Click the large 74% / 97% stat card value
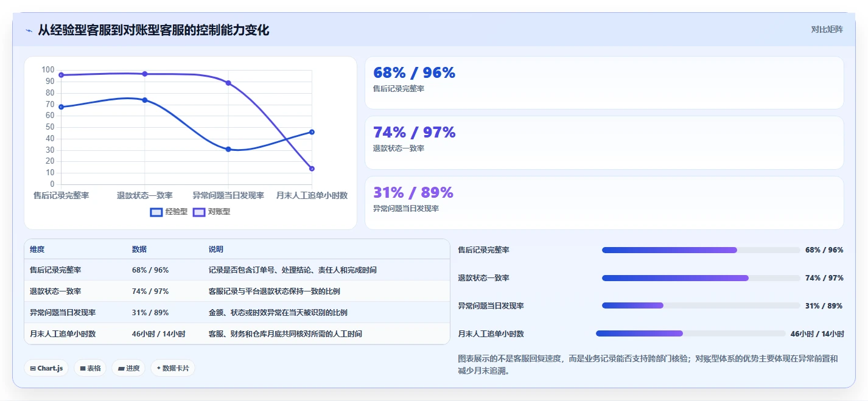Image resolution: width=868 pixels, height=401 pixels. (x=414, y=133)
